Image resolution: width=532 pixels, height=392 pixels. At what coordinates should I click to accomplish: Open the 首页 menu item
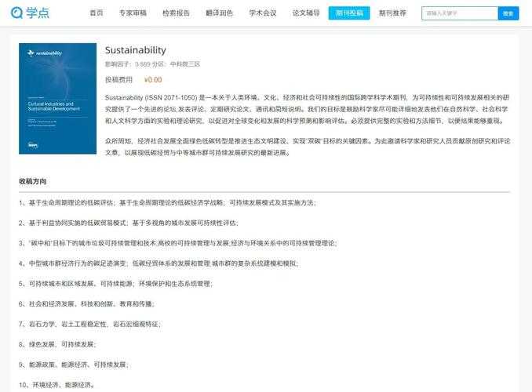[97, 13]
